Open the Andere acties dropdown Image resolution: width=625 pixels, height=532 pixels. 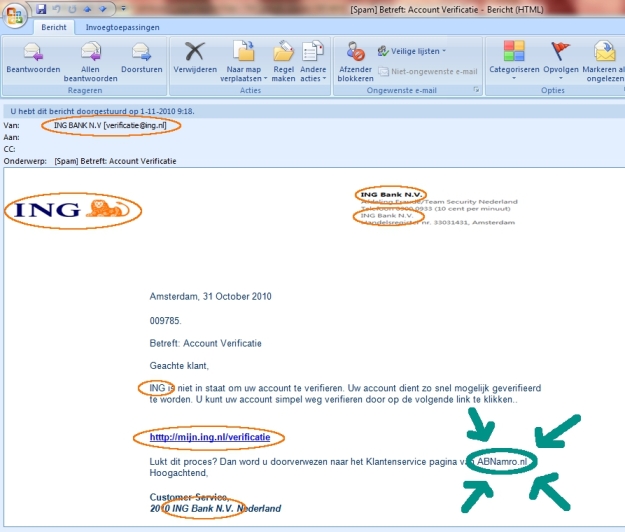pyautogui.click(x=313, y=62)
